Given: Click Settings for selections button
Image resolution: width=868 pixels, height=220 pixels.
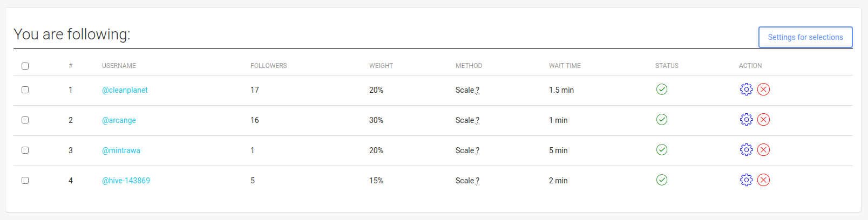Looking at the screenshot, I should [805, 37].
